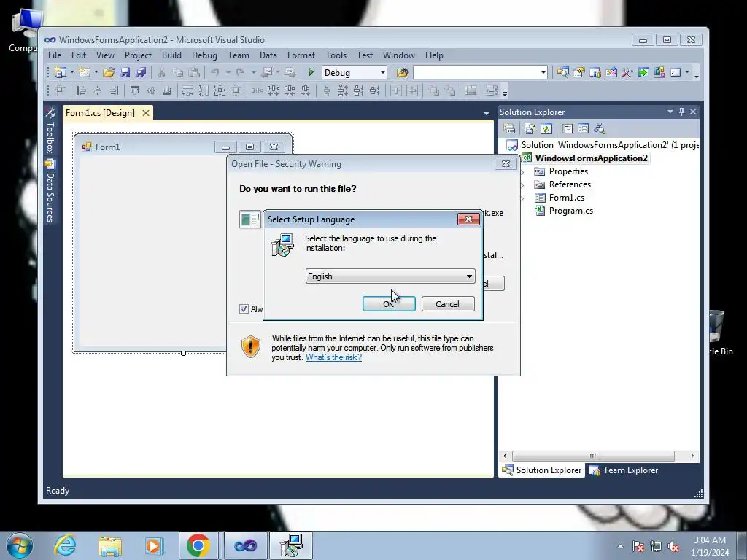Image resolution: width=747 pixels, height=560 pixels.
Task: Save the current file with Save icon
Action: point(125,72)
